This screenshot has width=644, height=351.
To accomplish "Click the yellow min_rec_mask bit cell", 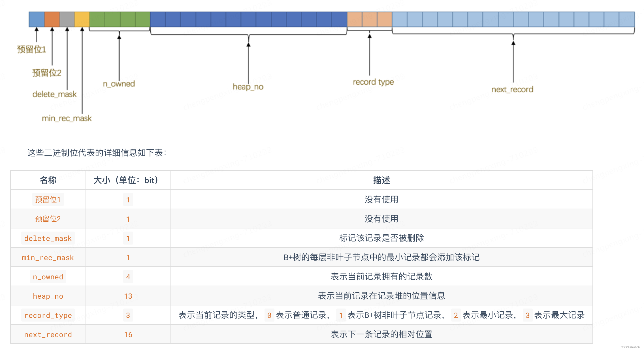I will click(82, 19).
